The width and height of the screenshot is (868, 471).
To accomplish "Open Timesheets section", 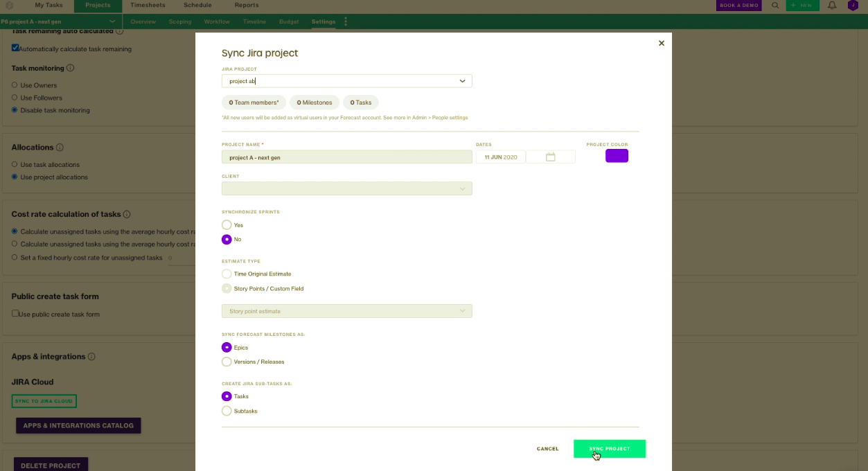I will coord(148,5).
